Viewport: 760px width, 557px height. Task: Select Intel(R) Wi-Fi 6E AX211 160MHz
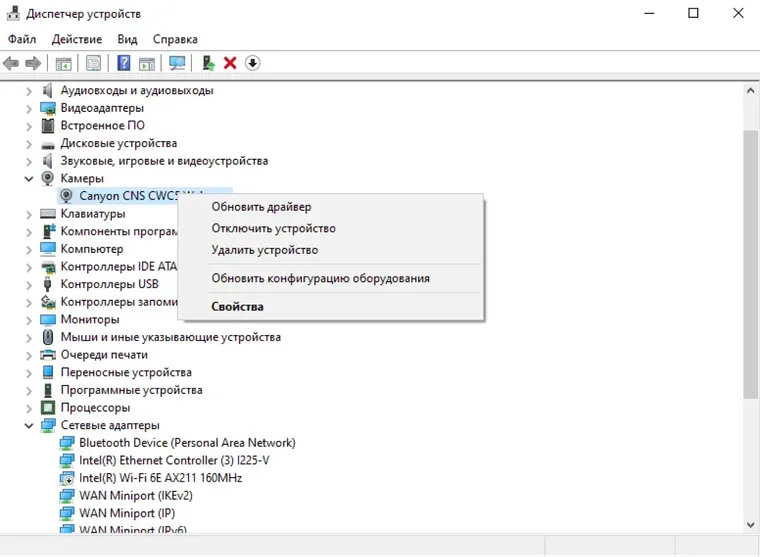160,478
